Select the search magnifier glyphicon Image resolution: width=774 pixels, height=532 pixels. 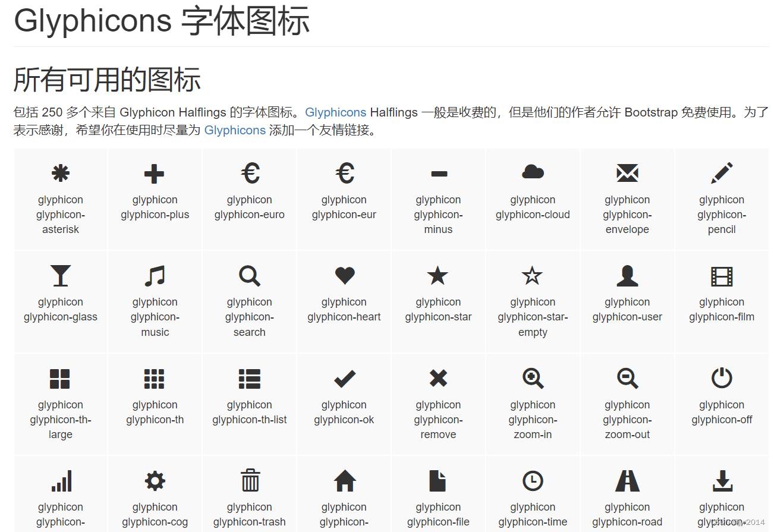click(250, 276)
